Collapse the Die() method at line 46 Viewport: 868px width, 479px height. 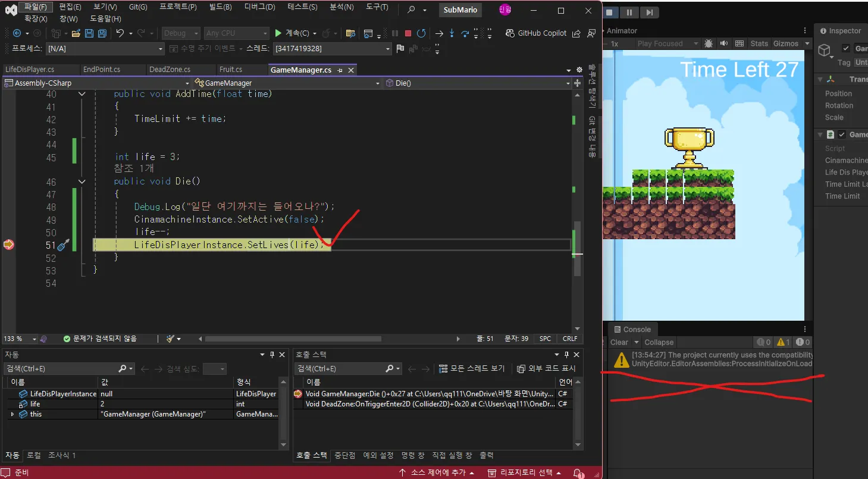82,181
